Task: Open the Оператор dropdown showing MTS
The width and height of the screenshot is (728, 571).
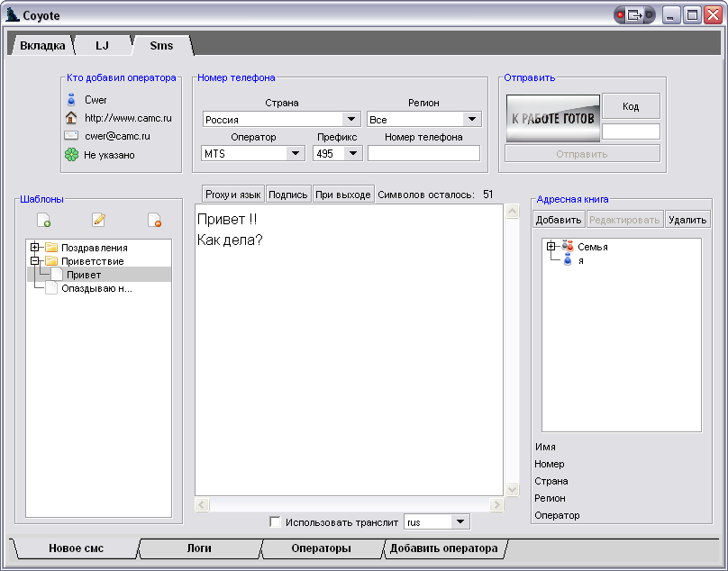Action: pyautogui.click(x=296, y=153)
